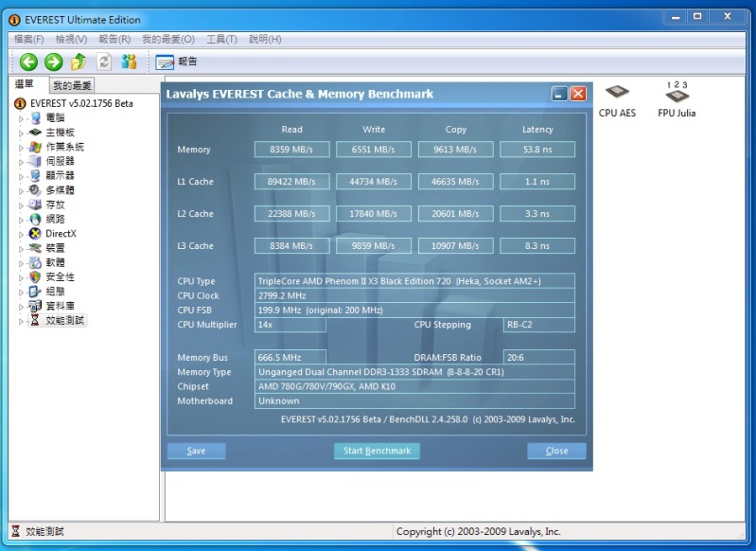This screenshot has width=756, height=551.
Task: Click the CPU Clock 2799.2 MHz field
Action: tap(414, 295)
